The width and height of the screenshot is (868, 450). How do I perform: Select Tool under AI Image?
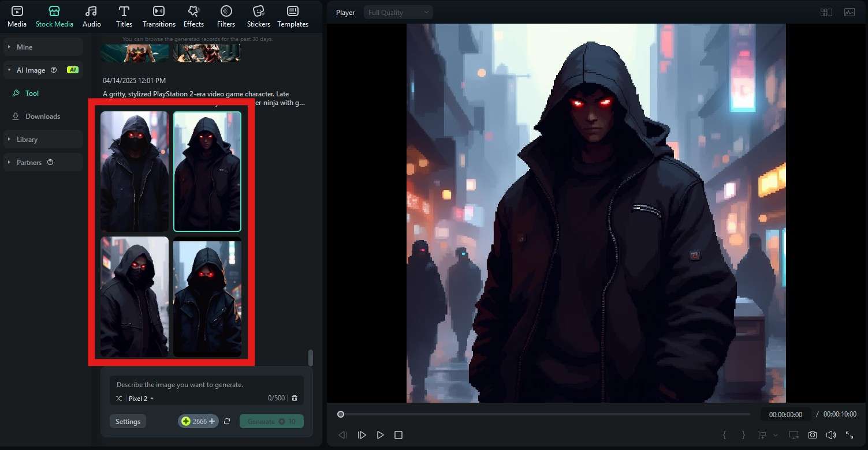click(32, 93)
